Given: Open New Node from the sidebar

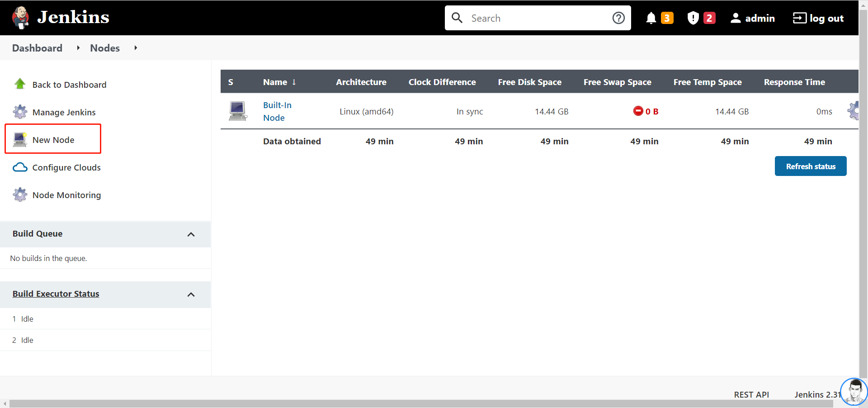Looking at the screenshot, I should (53, 140).
